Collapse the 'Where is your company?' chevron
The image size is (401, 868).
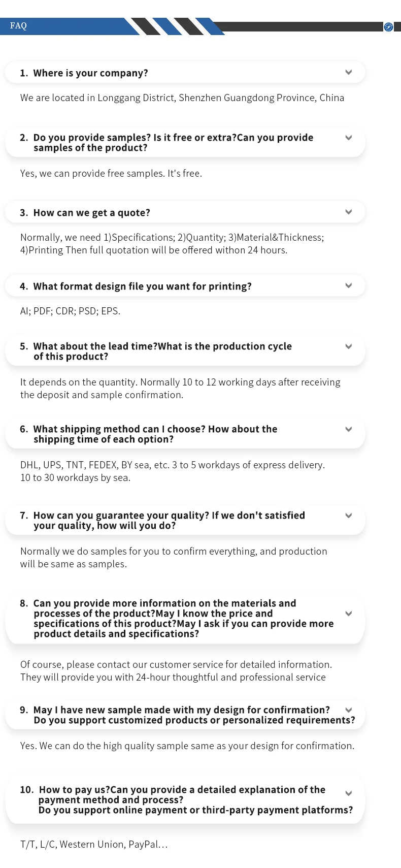tap(349, 72)
